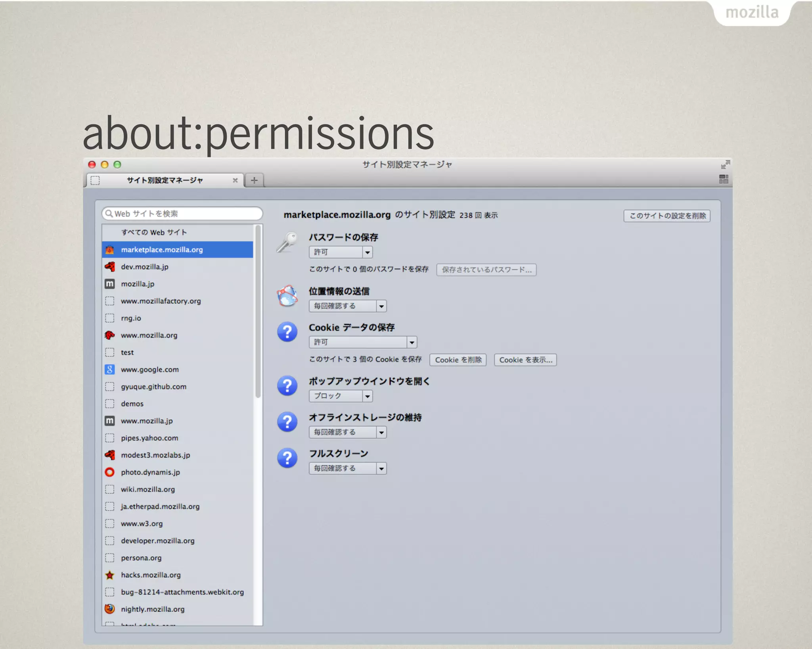This screenshot has width=812, height=649.
Task: Select mozilla.jp row in site list
Action: coord(178,284)
